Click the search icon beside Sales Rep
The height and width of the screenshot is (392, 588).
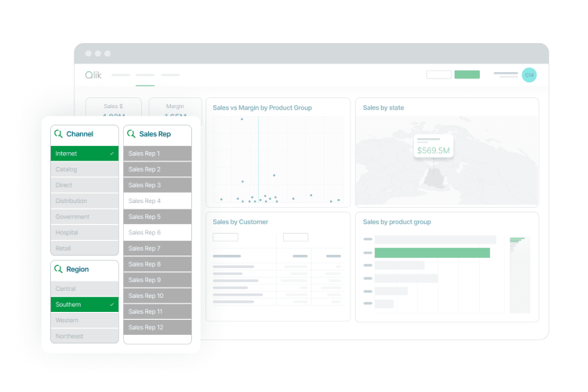click(131, 134)
